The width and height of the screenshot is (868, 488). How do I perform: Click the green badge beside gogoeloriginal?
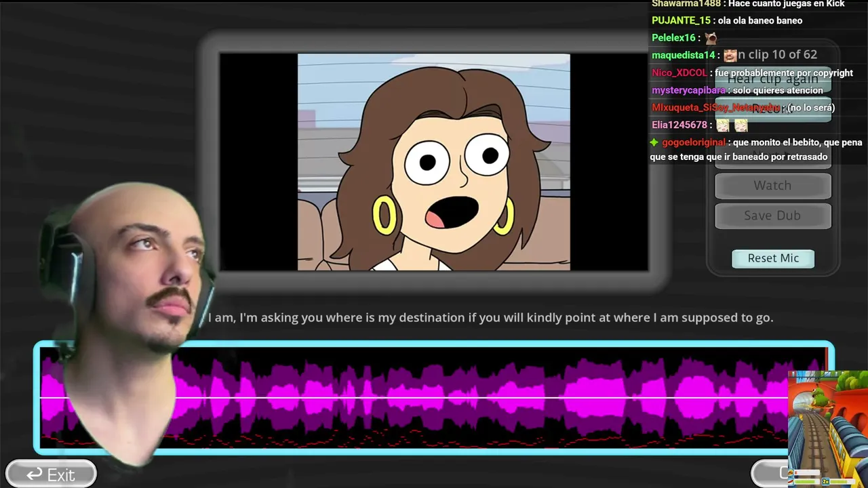pyautogui.click(x=654, y=142)
